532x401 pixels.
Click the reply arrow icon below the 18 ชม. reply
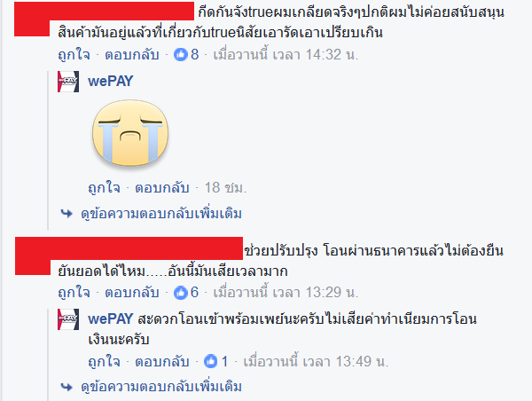tap(66, 214)
